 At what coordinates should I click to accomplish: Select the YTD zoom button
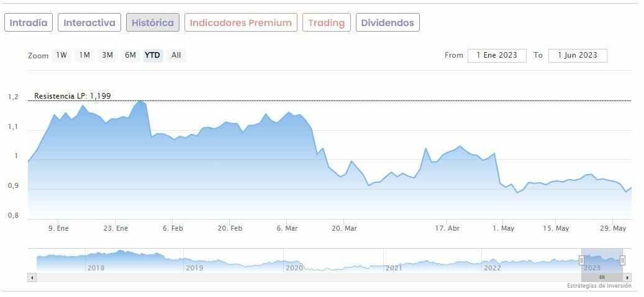pos(152,55)
